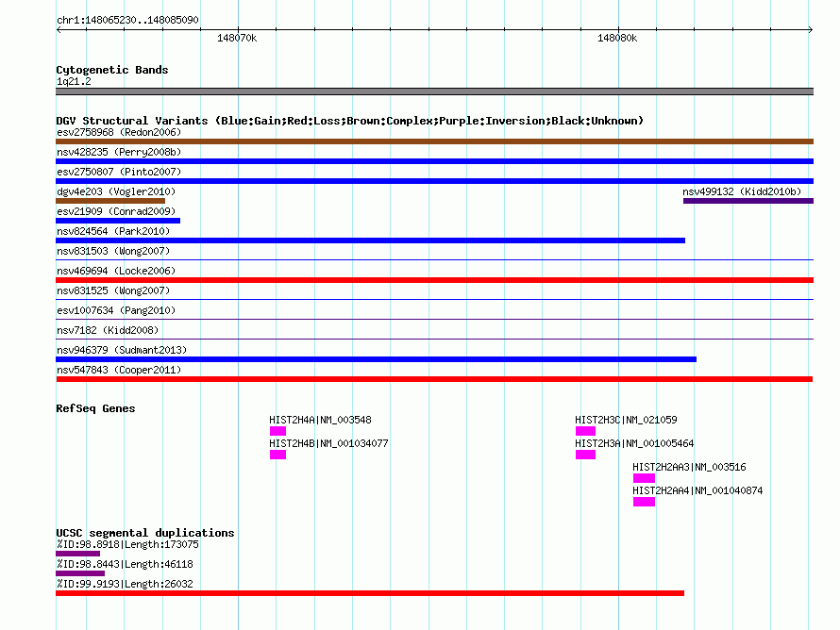Click the esv2750807 (Pinto2007) variant bar

point(434,181)
